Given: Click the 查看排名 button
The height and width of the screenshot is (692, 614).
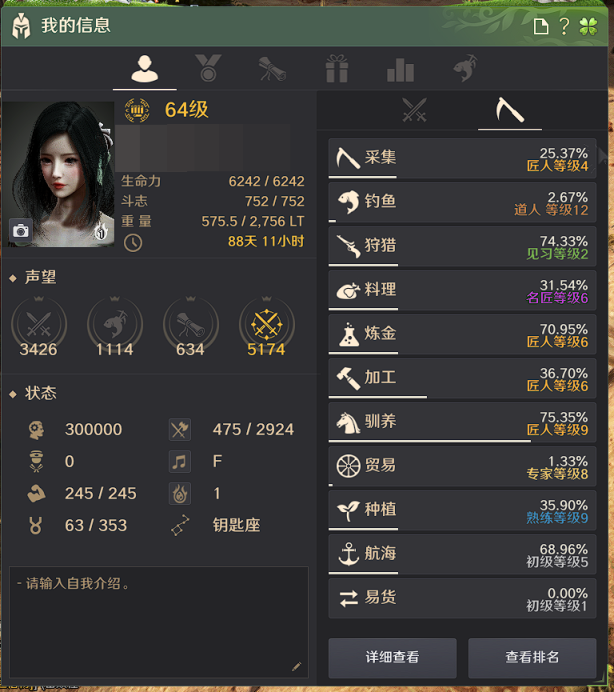Looking at the screenshot, I should tap(532, 658).
